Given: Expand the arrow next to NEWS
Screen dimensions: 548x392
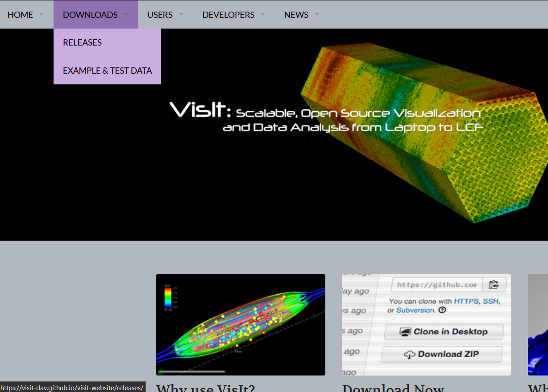Looking at the screenshot, I should click(317, 14).
